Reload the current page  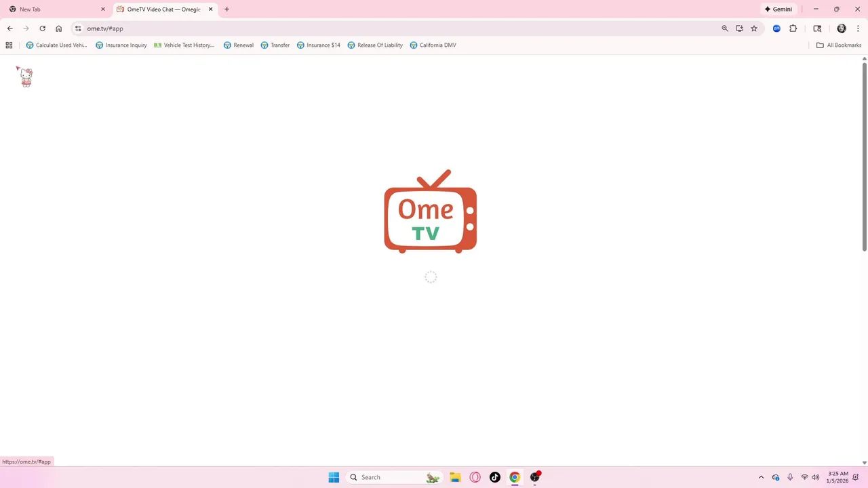(x=42, y=28)
